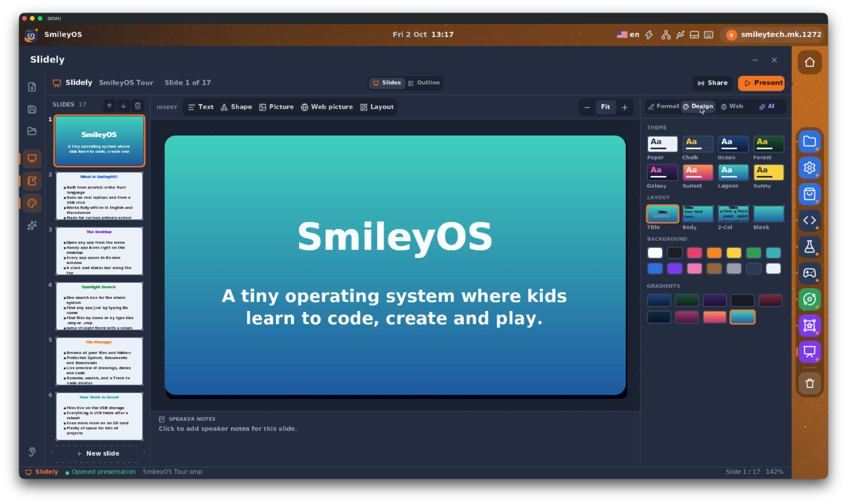Select the Design tab

[x=698, y=106]
